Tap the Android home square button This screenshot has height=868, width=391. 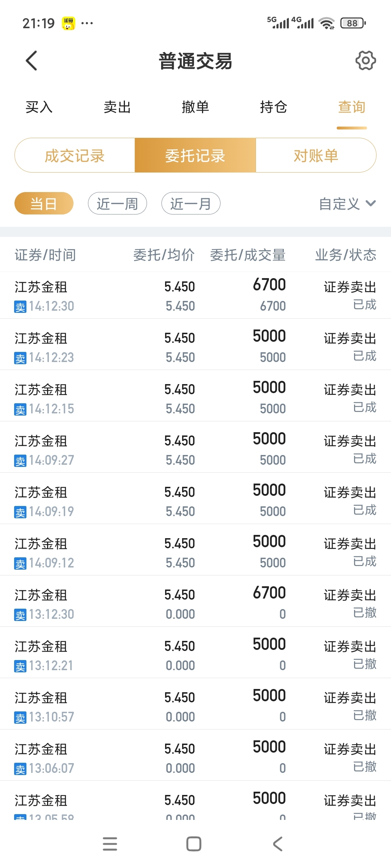coord(194,844)
